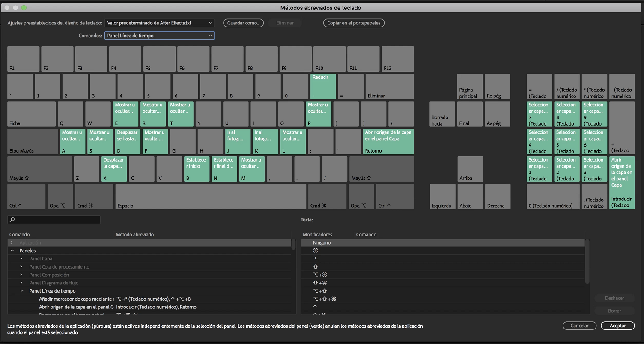Select the ⌥+⇧+⌘ modifier row
644x344 pixels.
click(x=443, y=299)
